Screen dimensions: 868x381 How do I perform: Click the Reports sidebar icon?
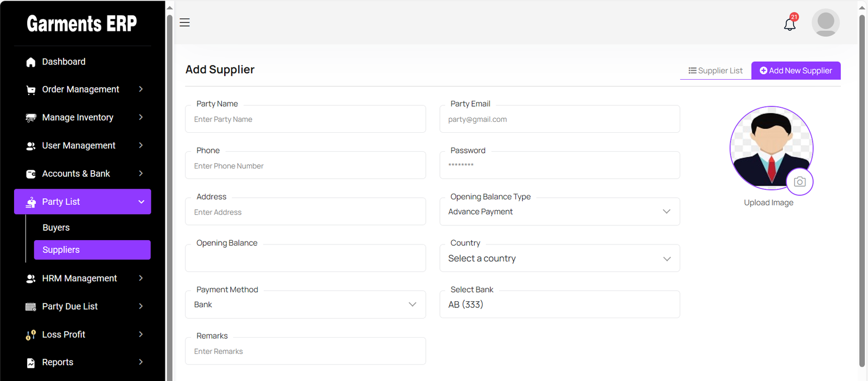point(31,363)
